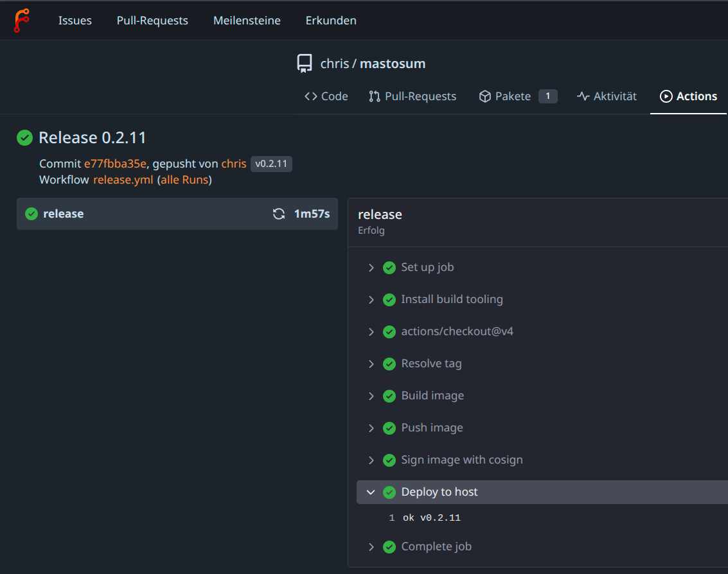Open the chris owner link
728x574 pixels.
tap(334, 64)
